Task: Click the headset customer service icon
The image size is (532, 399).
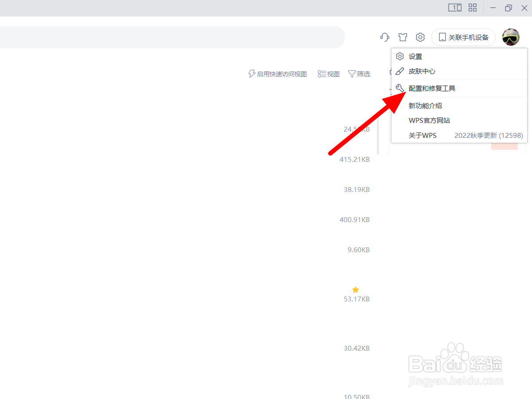Action: coord(384,37)
